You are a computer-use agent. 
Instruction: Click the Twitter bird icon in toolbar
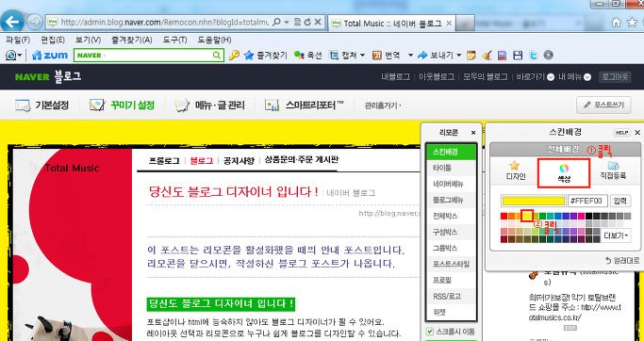tap(533, 55)
